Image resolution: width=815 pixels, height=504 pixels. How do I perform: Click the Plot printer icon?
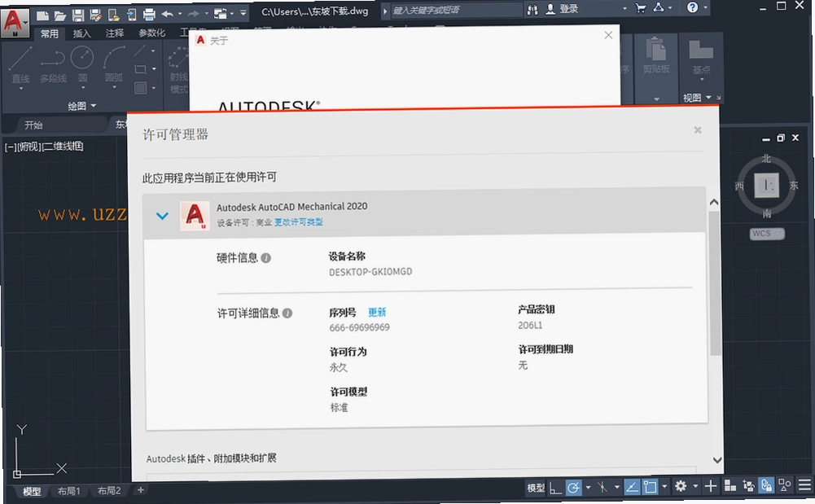(x=149, y=15)
